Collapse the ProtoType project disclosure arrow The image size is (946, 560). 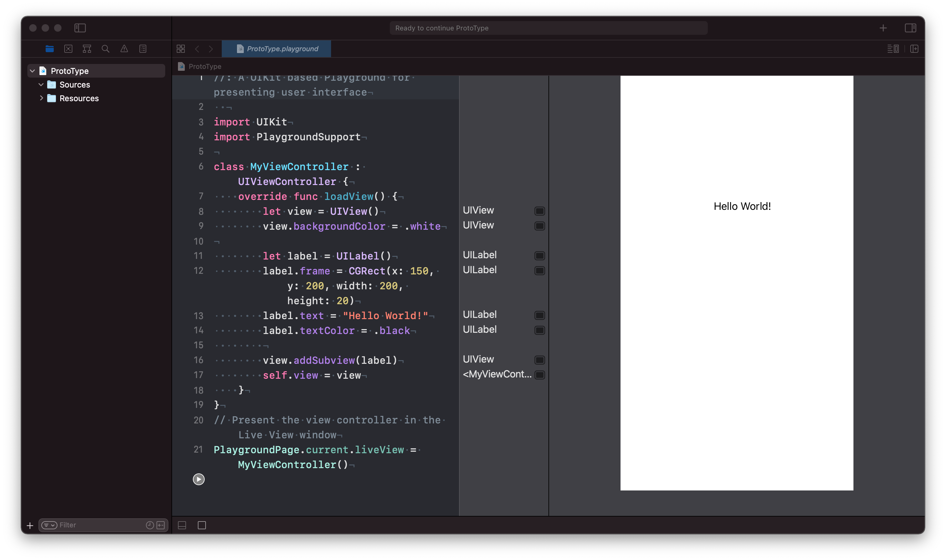[x=33, y=71]
